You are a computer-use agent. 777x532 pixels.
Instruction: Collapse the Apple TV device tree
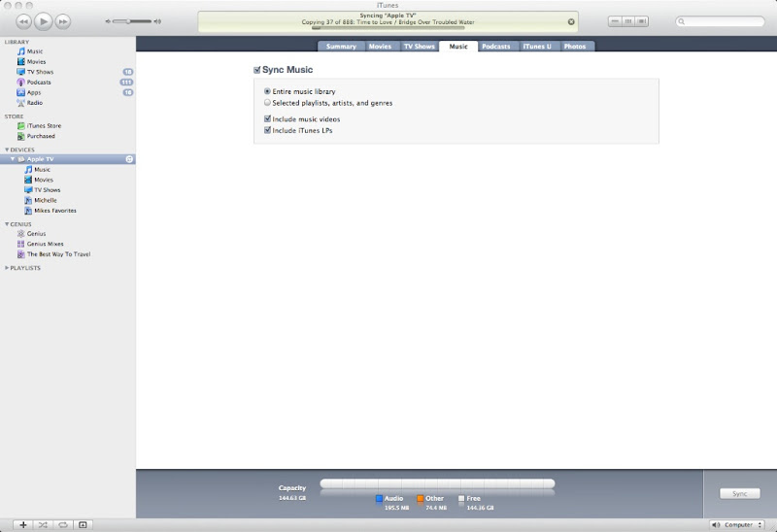coord(13,159)
